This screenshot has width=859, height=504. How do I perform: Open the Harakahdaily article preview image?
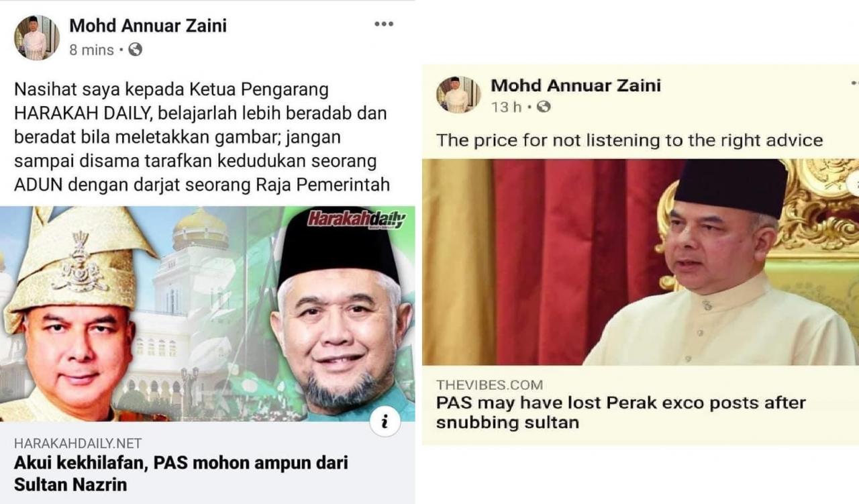point(207,314)
